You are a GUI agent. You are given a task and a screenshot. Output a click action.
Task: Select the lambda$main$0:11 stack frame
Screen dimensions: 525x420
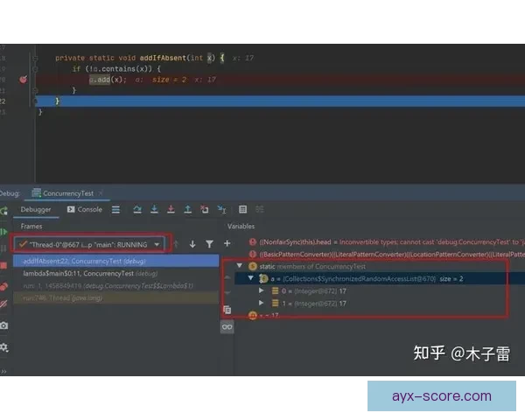(x=115, y=273)
